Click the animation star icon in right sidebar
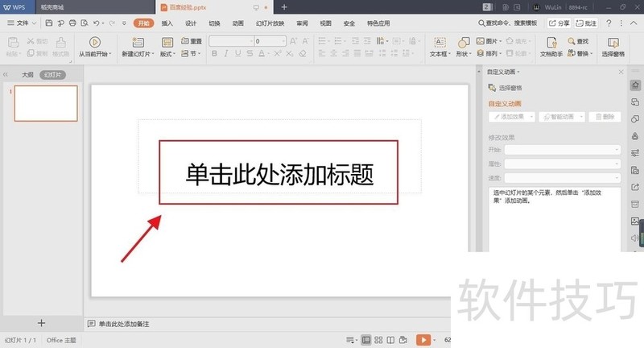 [635, 85]
